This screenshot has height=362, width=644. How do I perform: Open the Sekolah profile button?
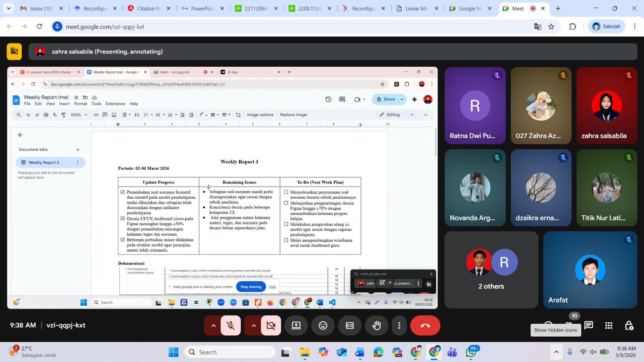pos(607,27)
